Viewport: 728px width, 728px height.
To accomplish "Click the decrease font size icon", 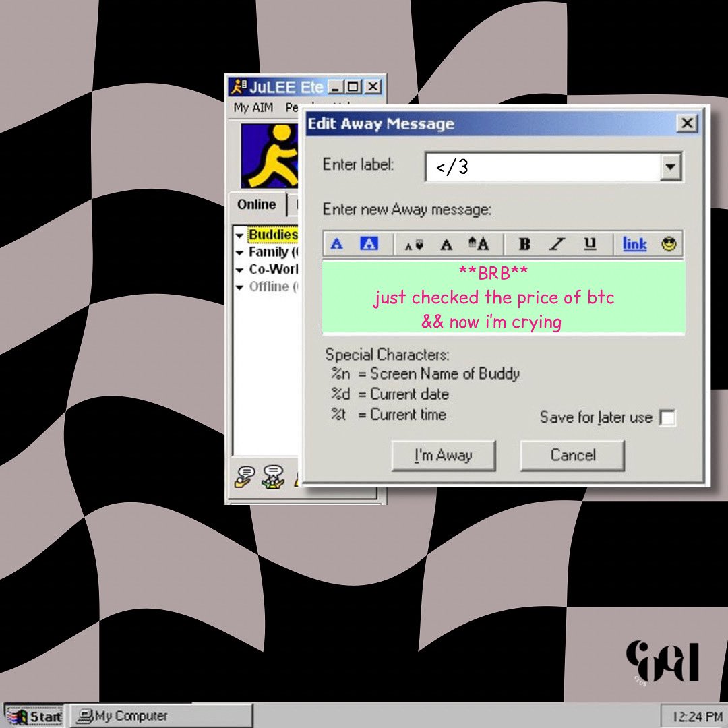I will coord(415,245).
